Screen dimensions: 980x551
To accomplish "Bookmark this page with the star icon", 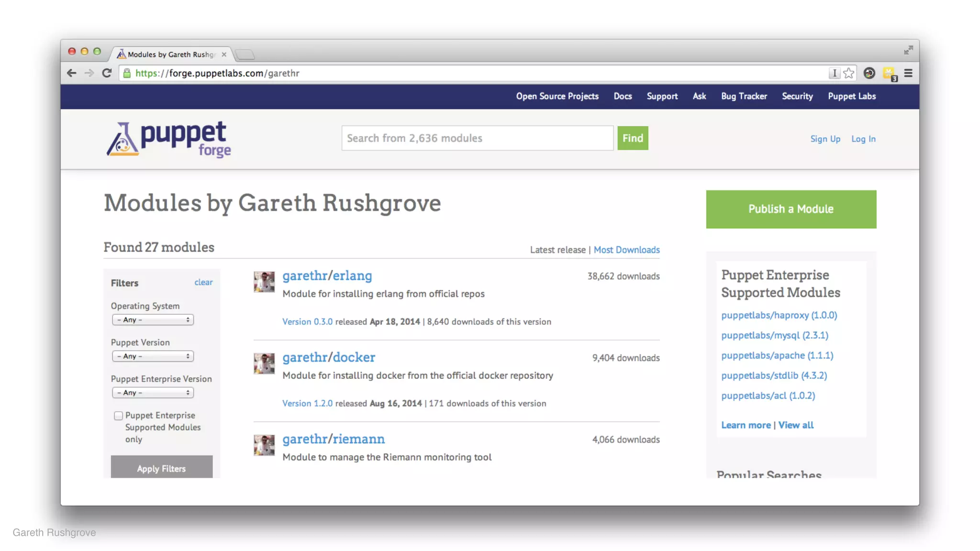I will [x=848, y=73].
